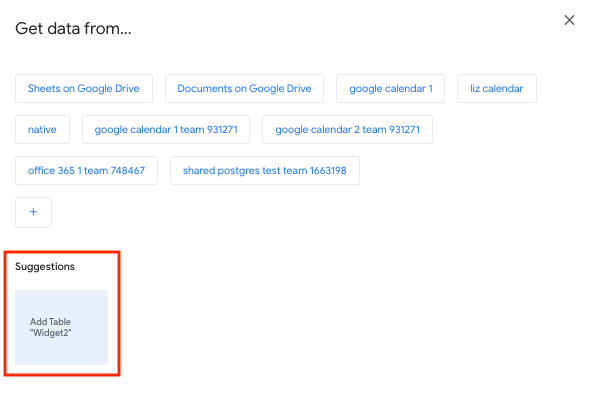Select liz calendar data source
594x408 pixels.
click(497, 89)
